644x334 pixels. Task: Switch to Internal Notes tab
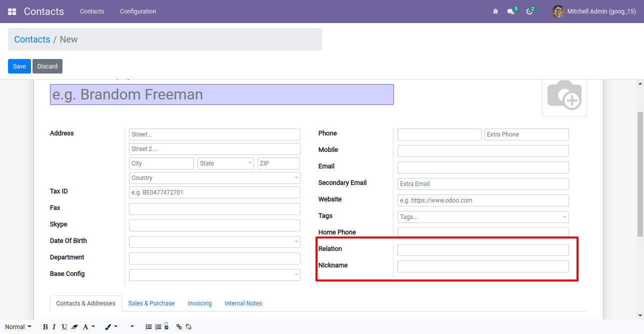click(x=243, y=303)
